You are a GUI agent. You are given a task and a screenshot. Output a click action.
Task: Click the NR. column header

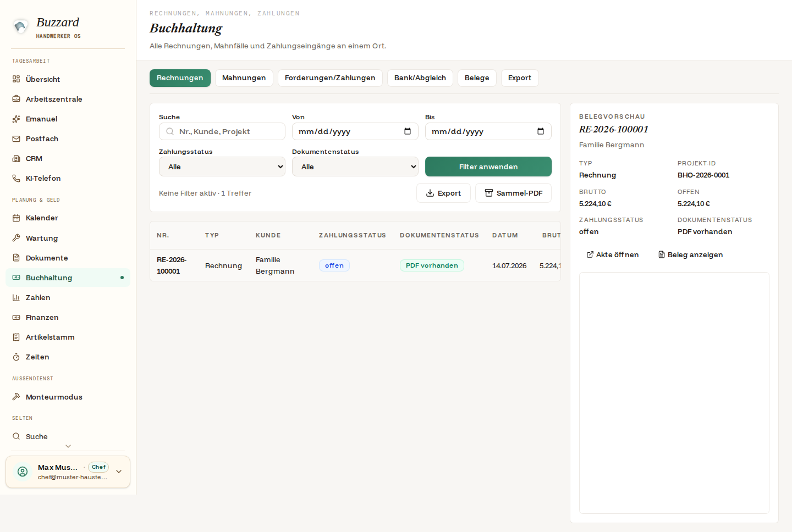(x=163, y=235)
